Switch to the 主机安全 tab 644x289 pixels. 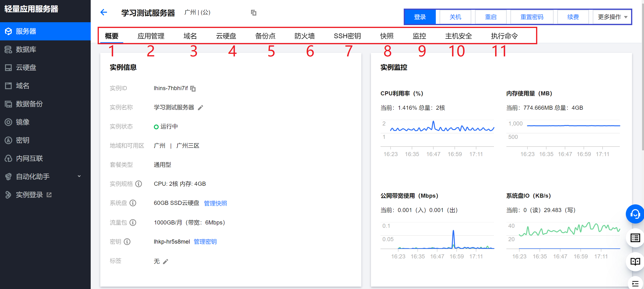[x=459, y=36]
